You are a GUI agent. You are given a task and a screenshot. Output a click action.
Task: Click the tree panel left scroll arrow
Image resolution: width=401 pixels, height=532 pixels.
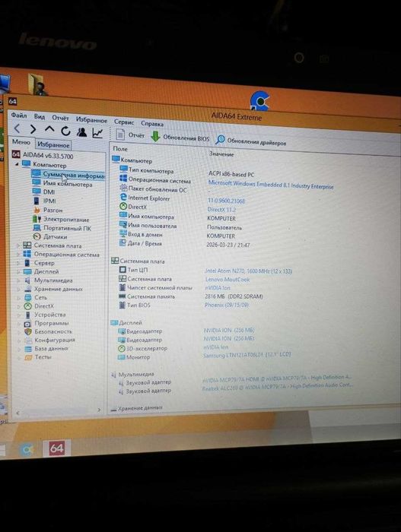coord(18,413)
